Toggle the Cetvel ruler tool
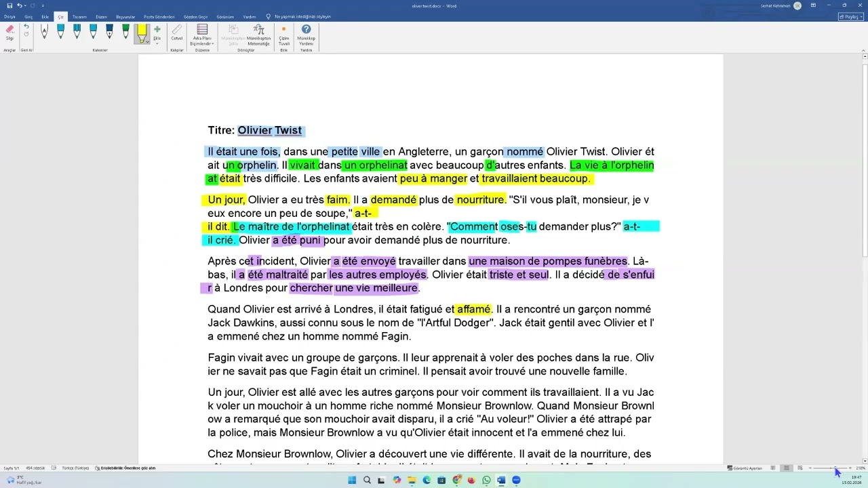The image size is (868, 488). pyautogui.click(x=177, y=33)
